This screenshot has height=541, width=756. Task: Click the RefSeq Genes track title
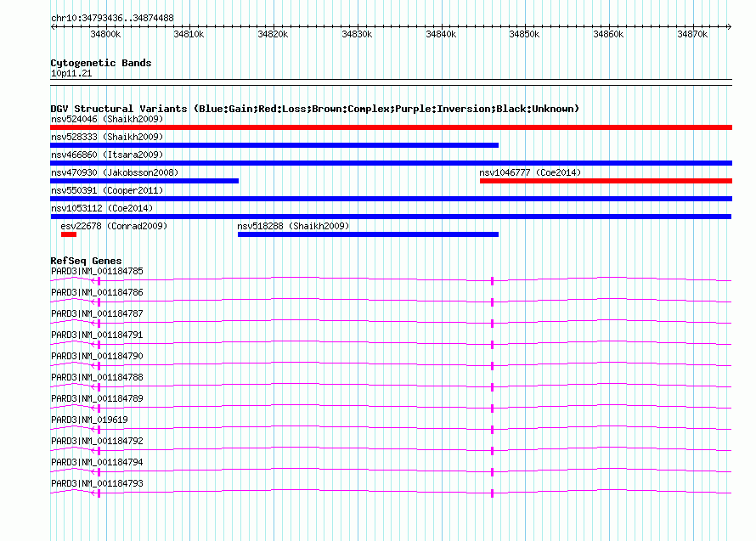pos(86,261)
